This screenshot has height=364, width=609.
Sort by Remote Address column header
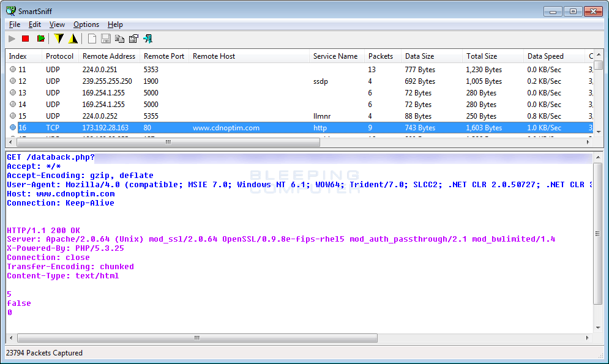click(x=109, y=56)
